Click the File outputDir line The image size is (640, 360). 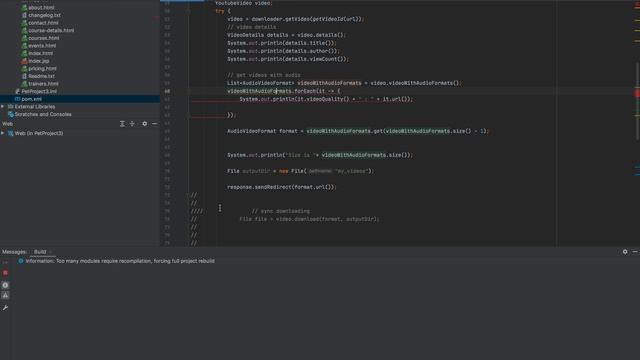(x=300, y=171)
